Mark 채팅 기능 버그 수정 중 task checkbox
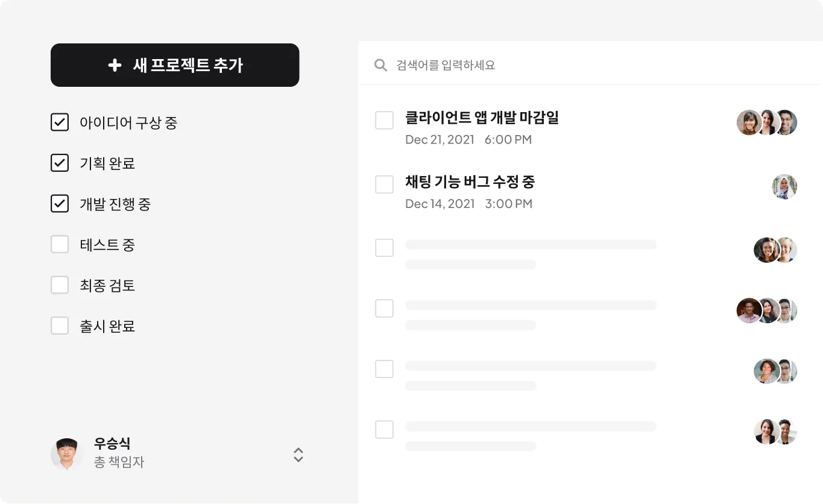 (x=384, y=184)
